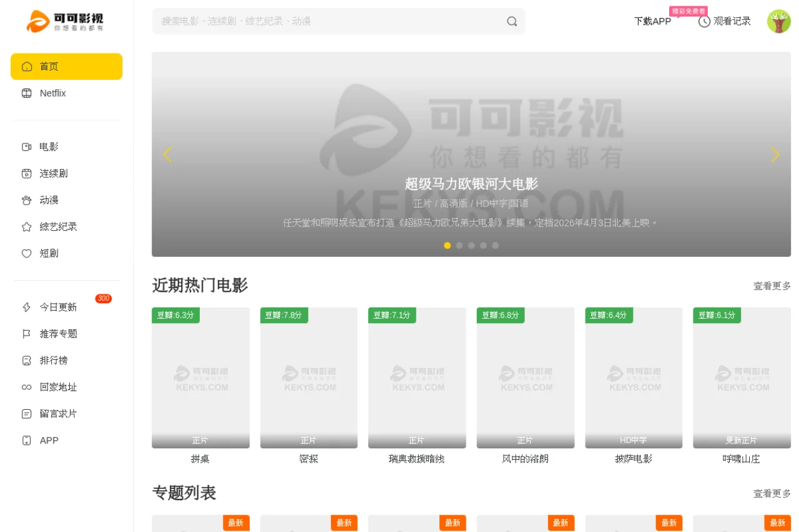Click the message icon for 留言求片

(27, 414)
